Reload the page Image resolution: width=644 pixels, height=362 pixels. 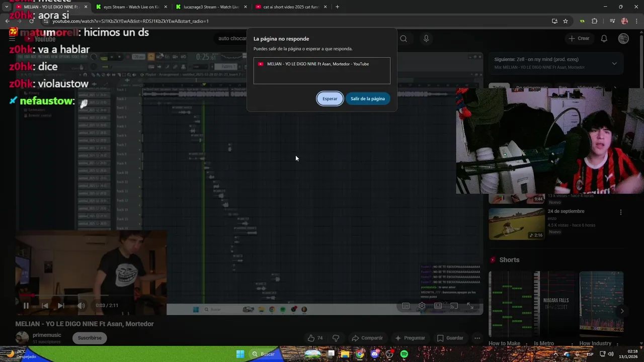31,21
